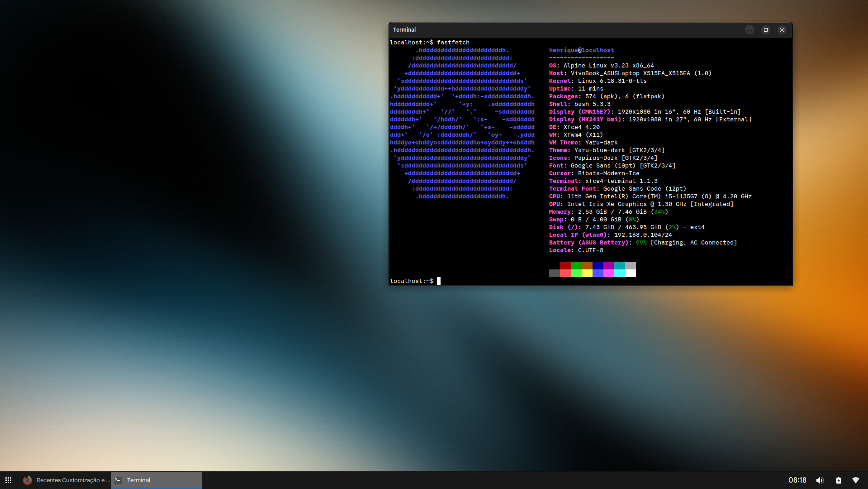Click the bright yellow palette block
This screenshot has width=868, height=489.
[x=587, y=273]
